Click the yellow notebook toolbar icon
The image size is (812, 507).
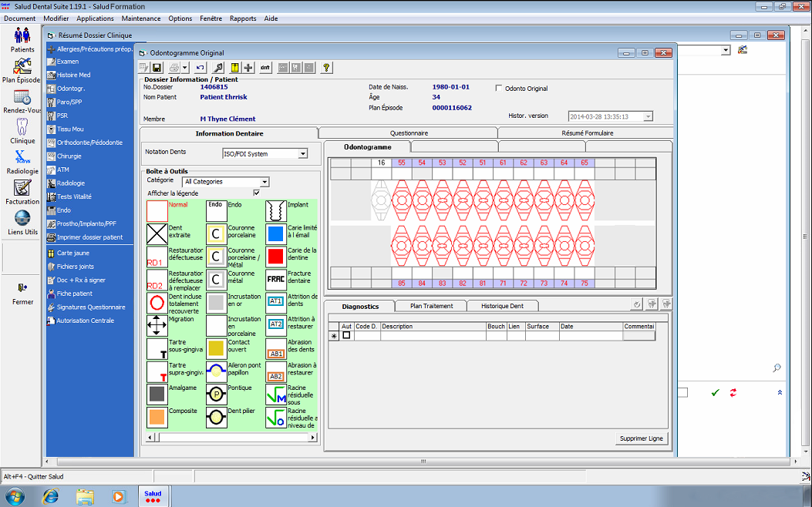[235, 68]
